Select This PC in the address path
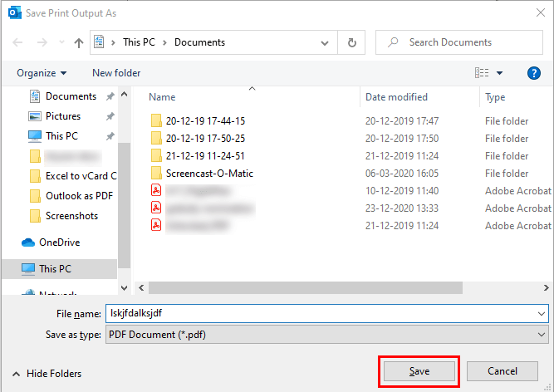Viewport: 554px width, 392px height. [x=139, y=42]
